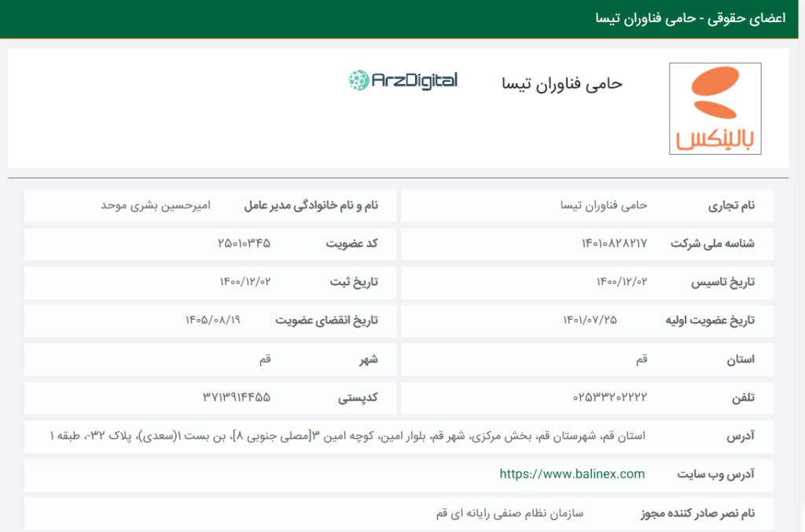
Task: Select the national ID value ۱۴۰۱۰۸۲۸۲۱۷
Action: pos(615,243)
